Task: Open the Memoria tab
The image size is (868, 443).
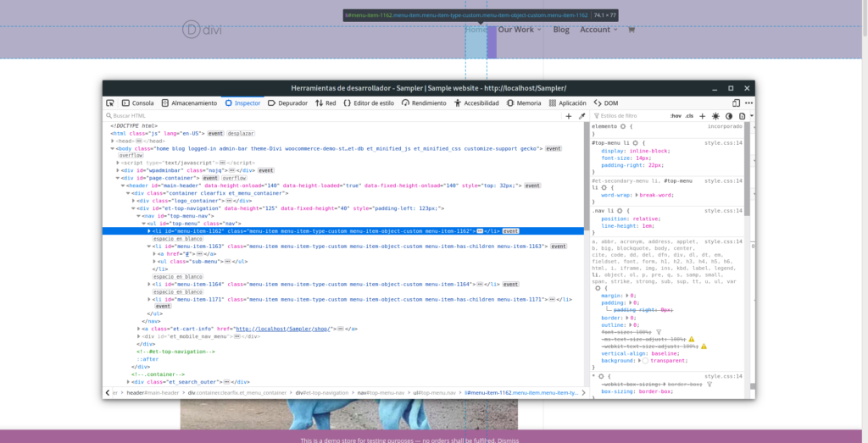Action: 524,102
